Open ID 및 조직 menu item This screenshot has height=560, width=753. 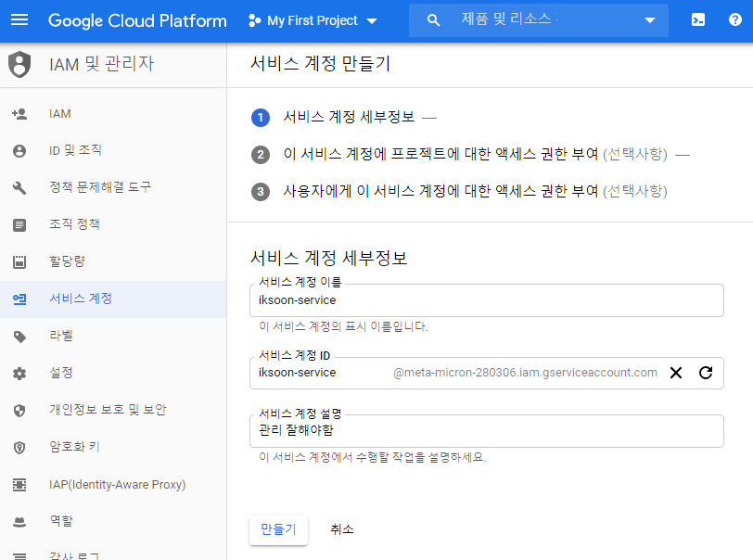[x=113, y=151]
